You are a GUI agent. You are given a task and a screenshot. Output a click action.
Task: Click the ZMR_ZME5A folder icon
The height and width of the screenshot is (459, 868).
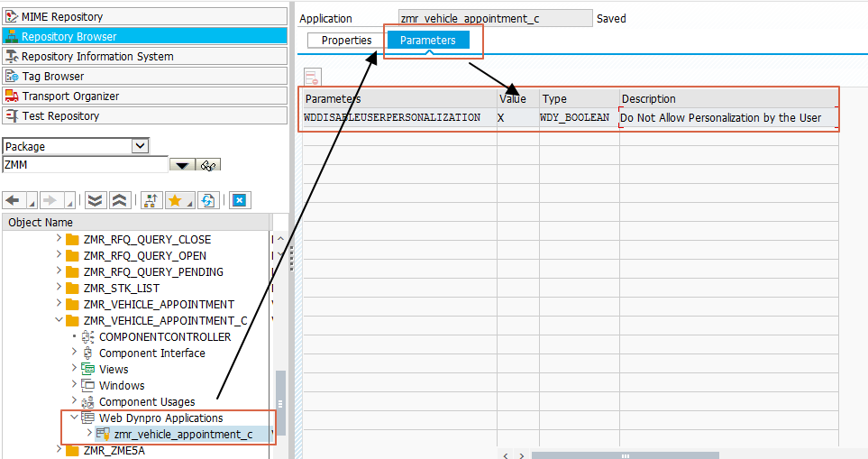coord(72,450)
